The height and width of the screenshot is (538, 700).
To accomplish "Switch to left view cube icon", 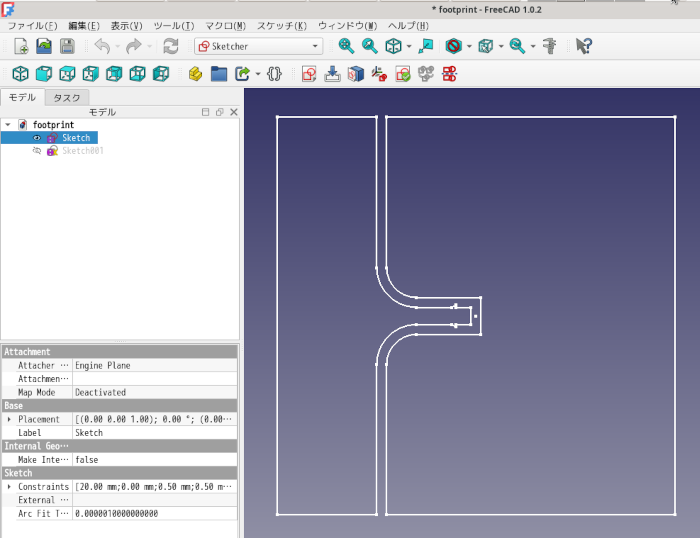I will pos(161,74).
